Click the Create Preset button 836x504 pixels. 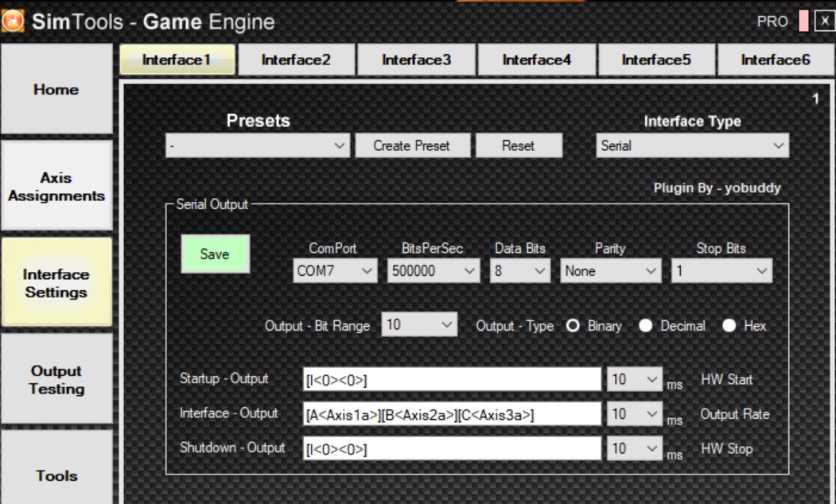[412, 145]
